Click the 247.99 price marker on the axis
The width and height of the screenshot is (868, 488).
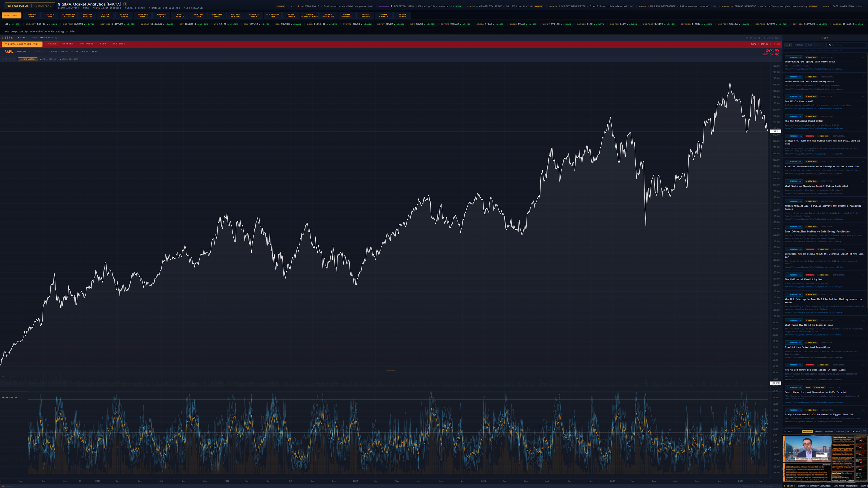[x=775, y=131]
